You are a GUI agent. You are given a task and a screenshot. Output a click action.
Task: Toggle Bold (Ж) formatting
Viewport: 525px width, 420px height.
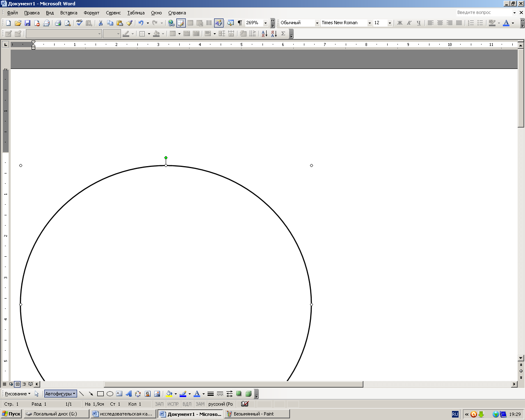(399, 23)
